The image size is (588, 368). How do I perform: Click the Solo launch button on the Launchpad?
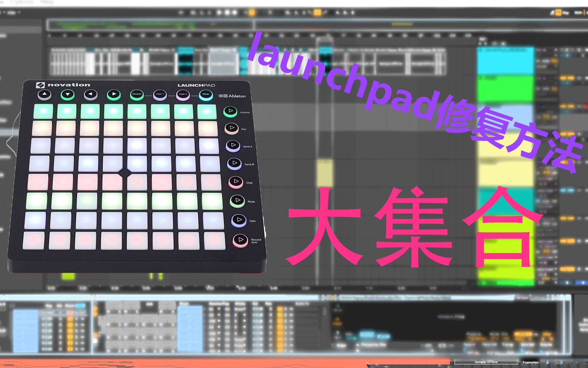point(239,220)
